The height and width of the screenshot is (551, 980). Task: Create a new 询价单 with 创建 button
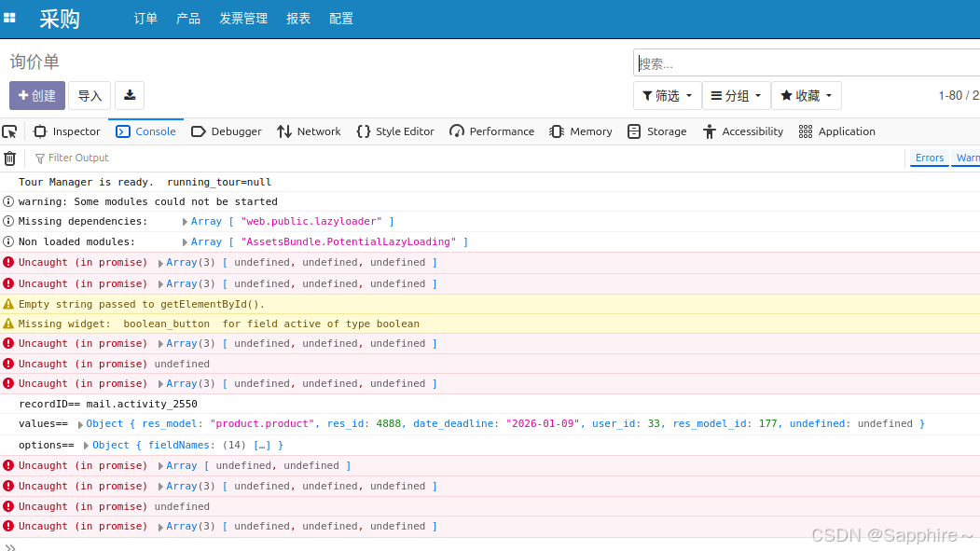37,95
